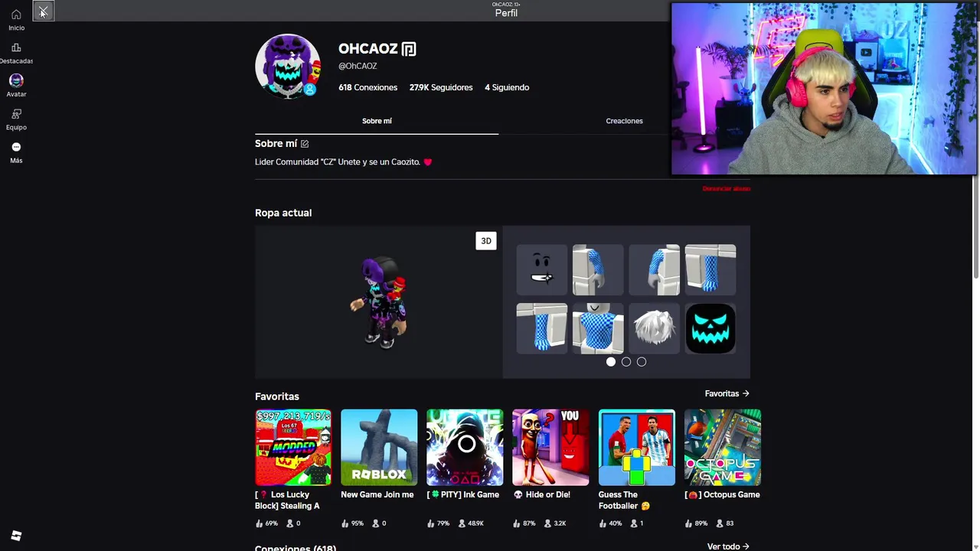The image size is (980, 551).
Task: Click Octopus Game title text
Action: [x=722, y=495]
